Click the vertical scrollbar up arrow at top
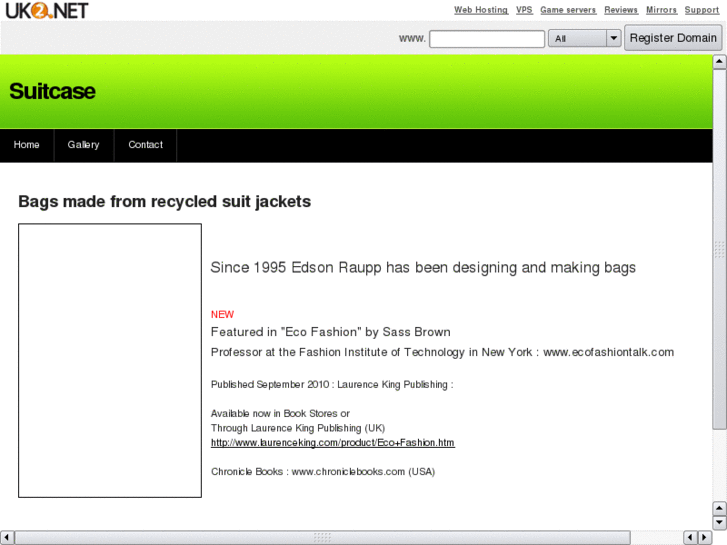 (719, 62)
